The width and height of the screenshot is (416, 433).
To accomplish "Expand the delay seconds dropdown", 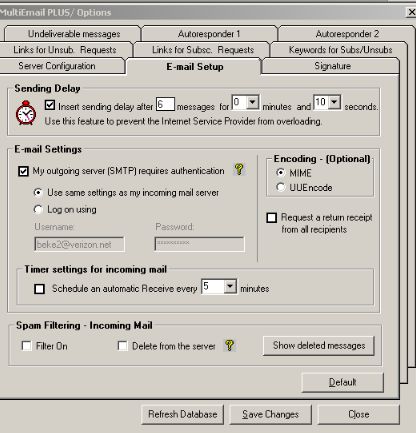I will tap(334, 102).
